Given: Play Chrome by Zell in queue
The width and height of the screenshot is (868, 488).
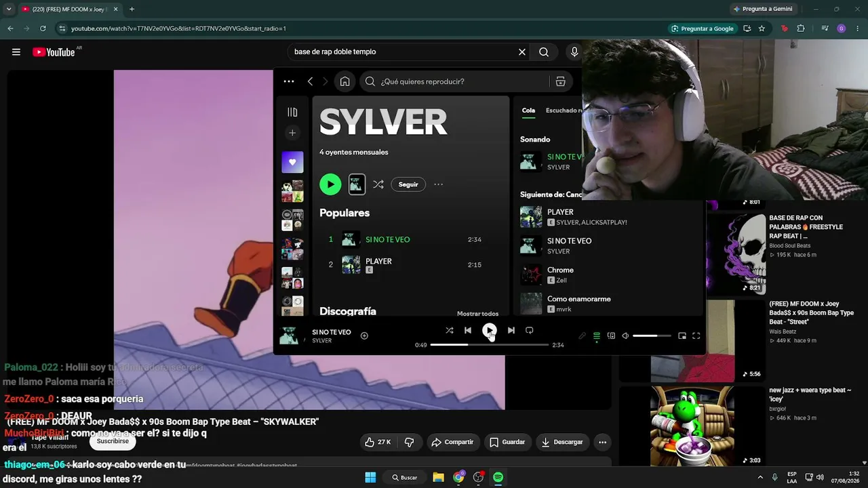Looking at the screenshot, I should pyautogui.click(x=608, y=274).
